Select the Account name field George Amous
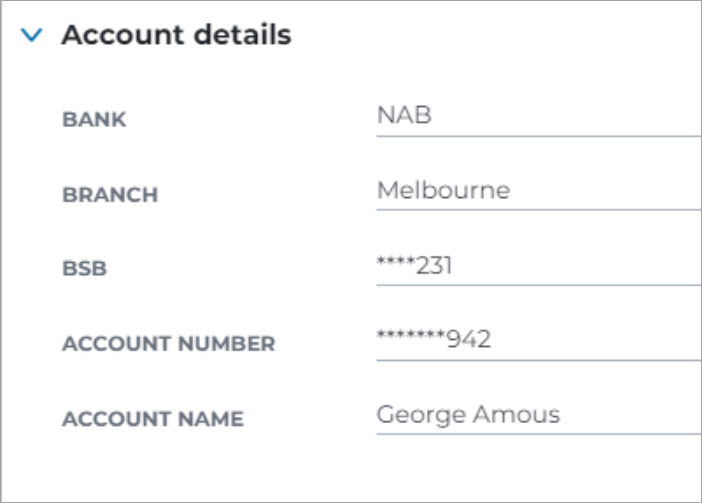The image size is (702, 503). click(x=539, y=416)
